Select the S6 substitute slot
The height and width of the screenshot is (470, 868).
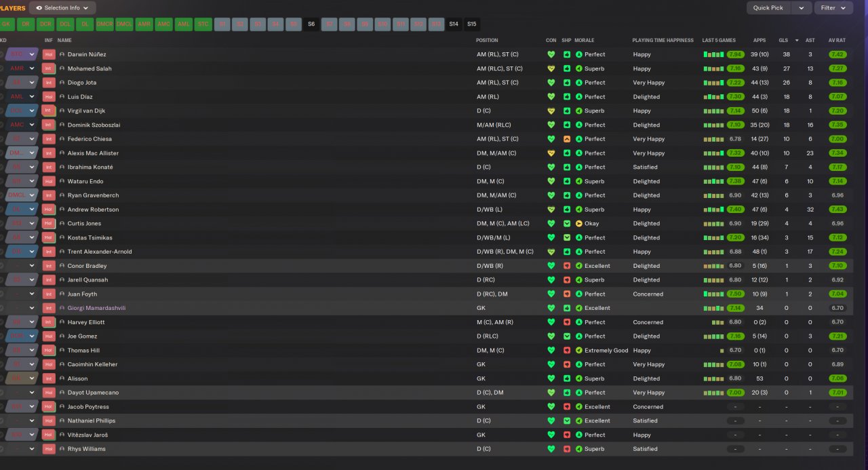click(311, 24)
